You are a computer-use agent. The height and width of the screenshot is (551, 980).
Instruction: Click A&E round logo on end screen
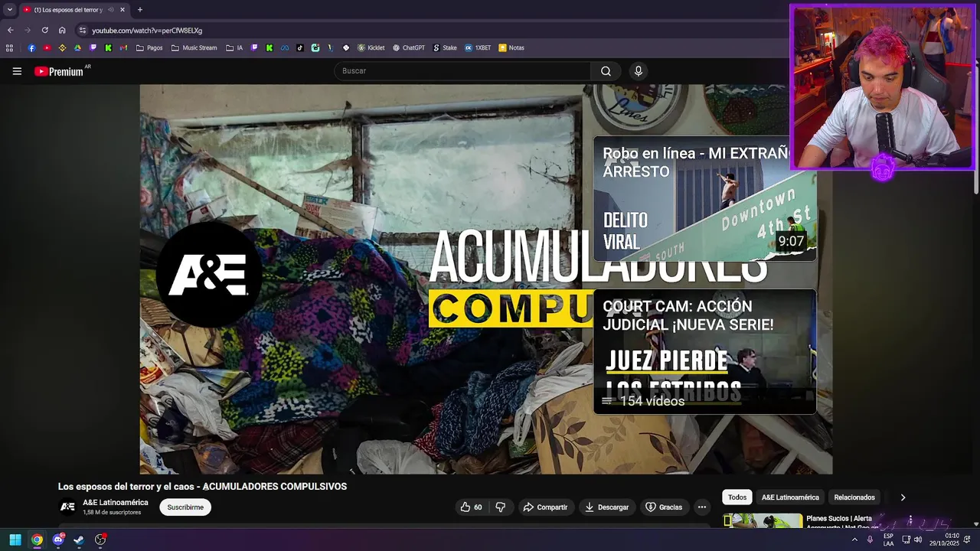[208, 274]
